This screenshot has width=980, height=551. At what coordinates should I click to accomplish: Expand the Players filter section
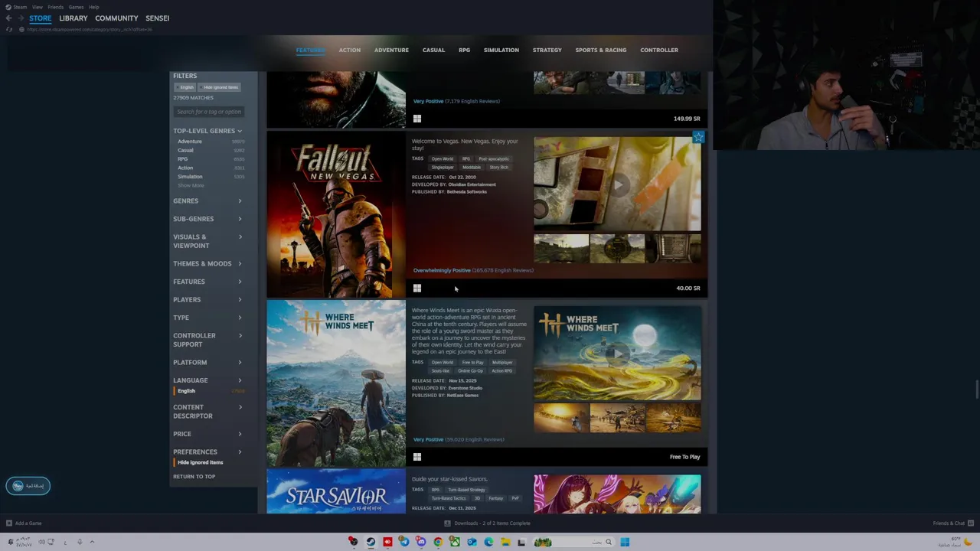pos(207,299)
